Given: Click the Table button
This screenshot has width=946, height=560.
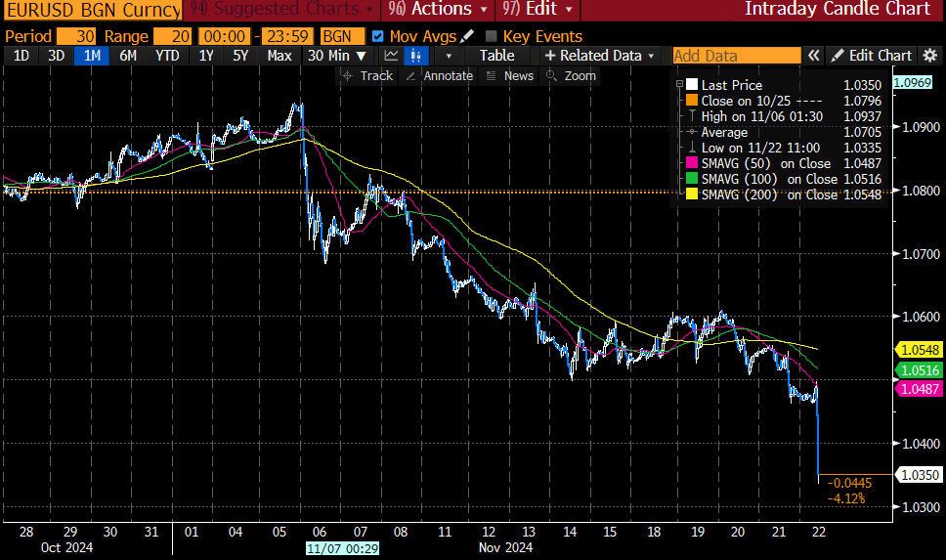Looking at the screenshot, I should click(497, 56).
